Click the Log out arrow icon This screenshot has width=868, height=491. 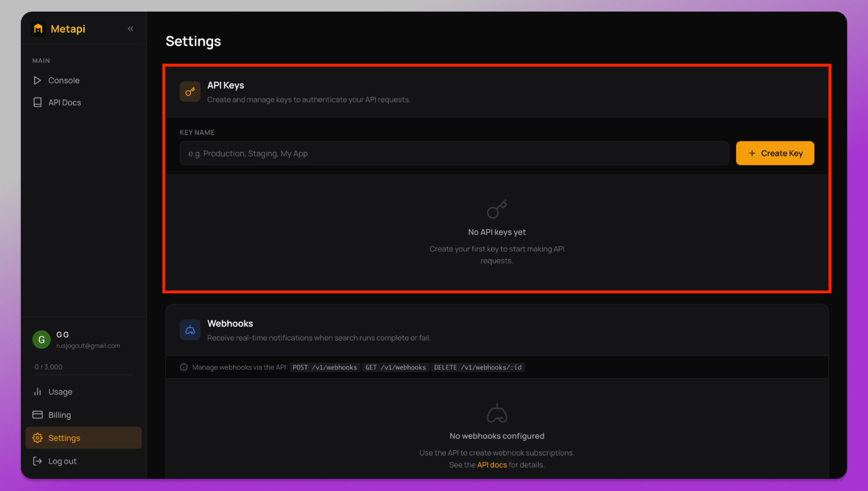pyautogui.click(x=38, y=461)
